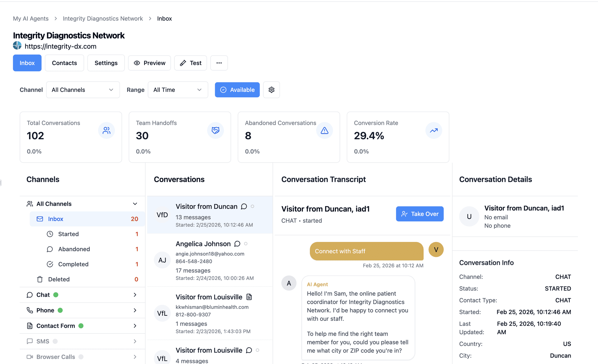Click the Total Conversations people icon
The image size is (598, 364).
[x=107, y=130]
